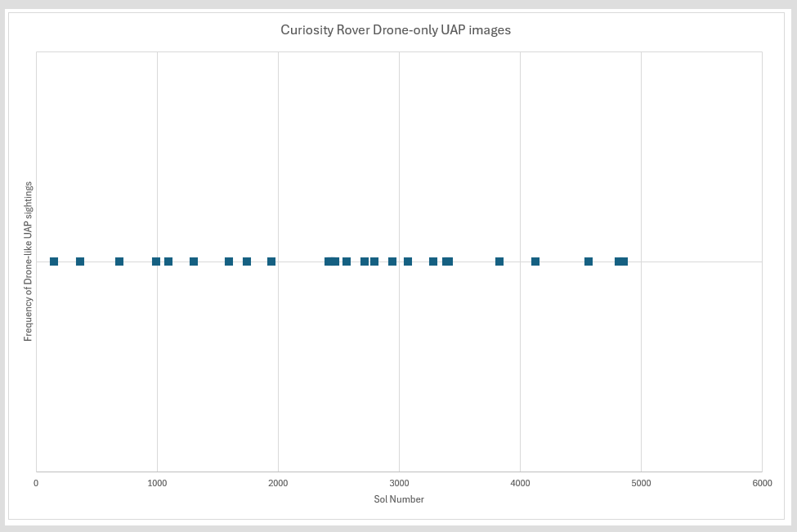Select the data marker near Sol 2560
Screen dimensions: 797x532
[x=347, y=262]
